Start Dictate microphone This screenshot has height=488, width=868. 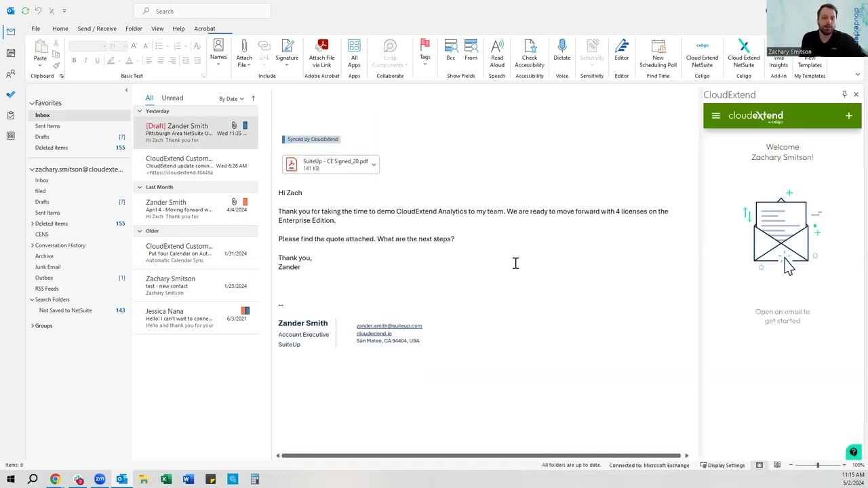pyautogui.click(x=562, y=51)
